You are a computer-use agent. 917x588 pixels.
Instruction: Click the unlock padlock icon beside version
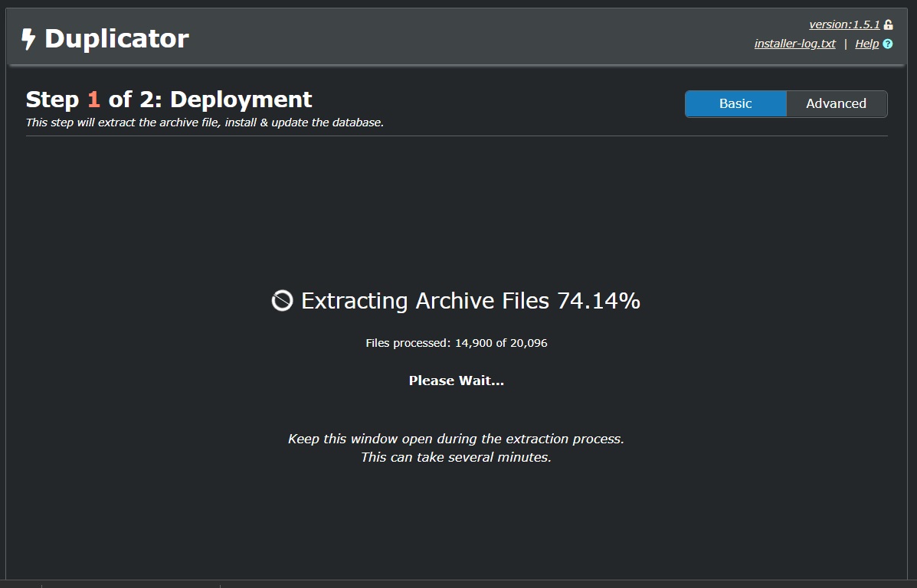(888, 24)
